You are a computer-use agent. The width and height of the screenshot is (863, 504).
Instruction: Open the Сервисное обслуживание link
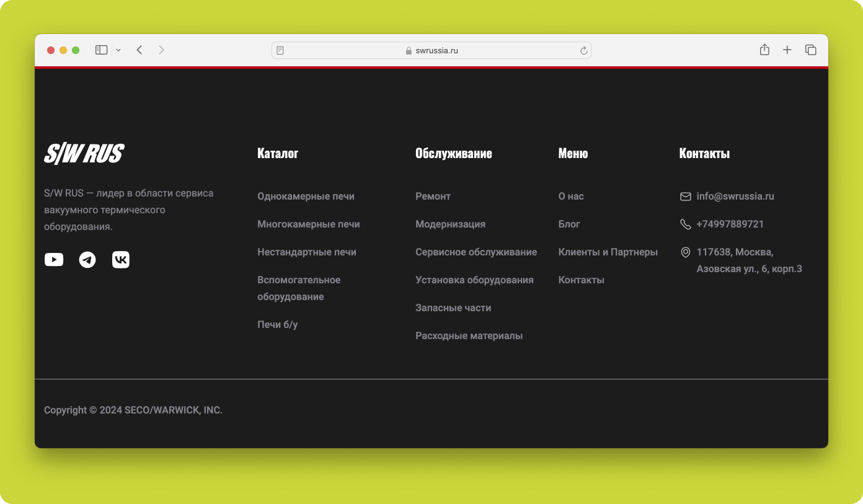(476, 252)
